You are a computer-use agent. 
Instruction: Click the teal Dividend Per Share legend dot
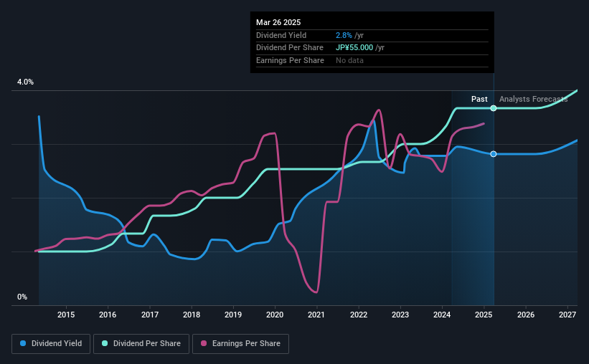point(105,343)
